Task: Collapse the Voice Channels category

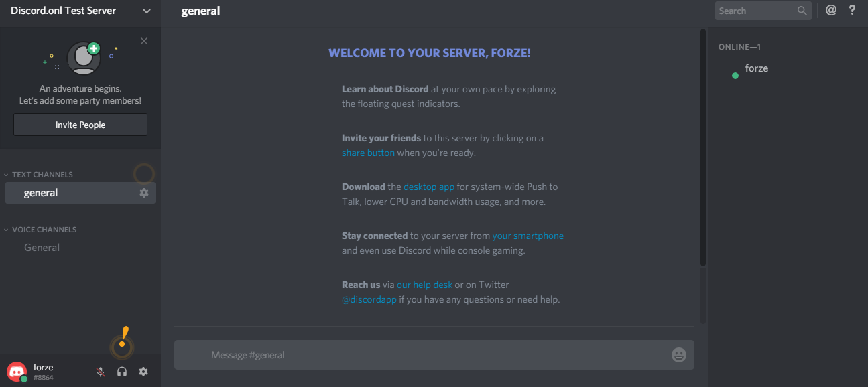Action: tap(44, 229)
